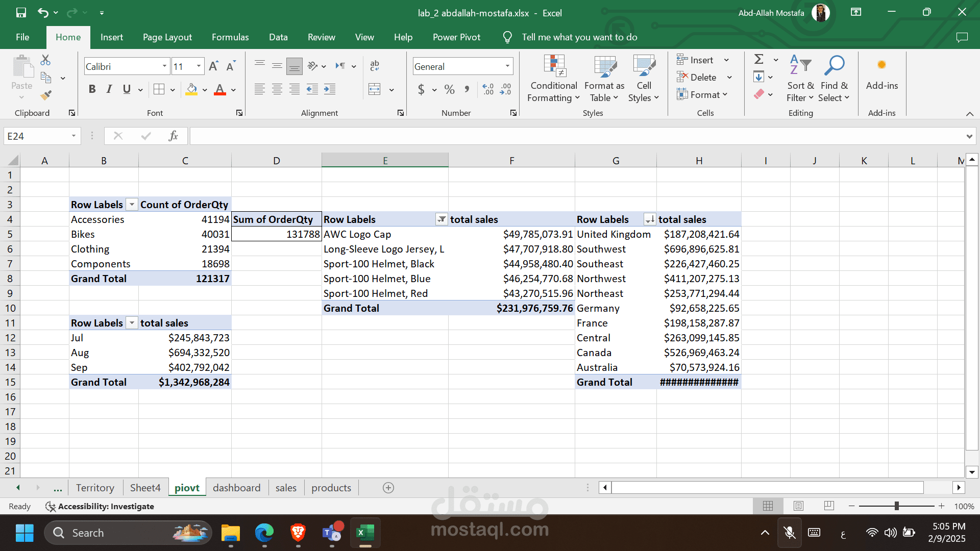The width and height of the screenshot is (980, 551).
Task: Click the Add-ins button
Action: (881, 74)
